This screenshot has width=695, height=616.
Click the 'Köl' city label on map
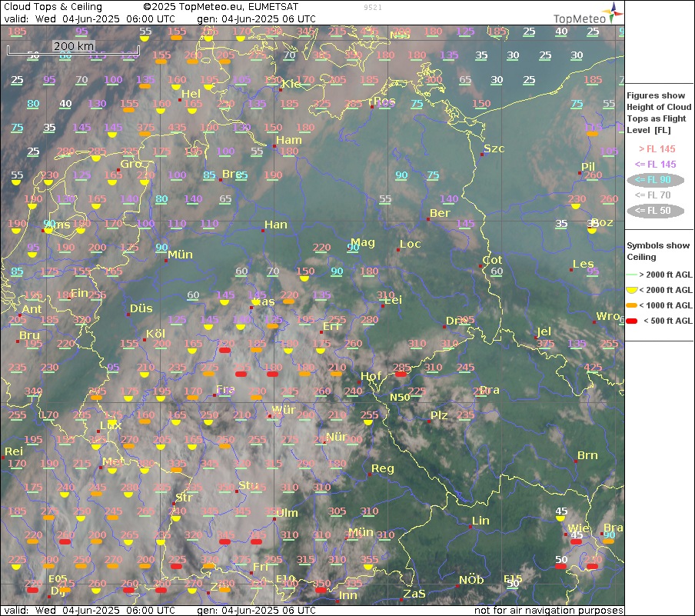click(155, 334)
